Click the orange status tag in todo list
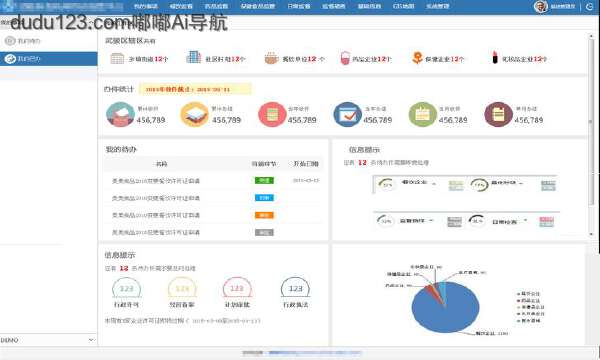The width and height of the screenshot is (600, 360). click(x=264, y=215)
